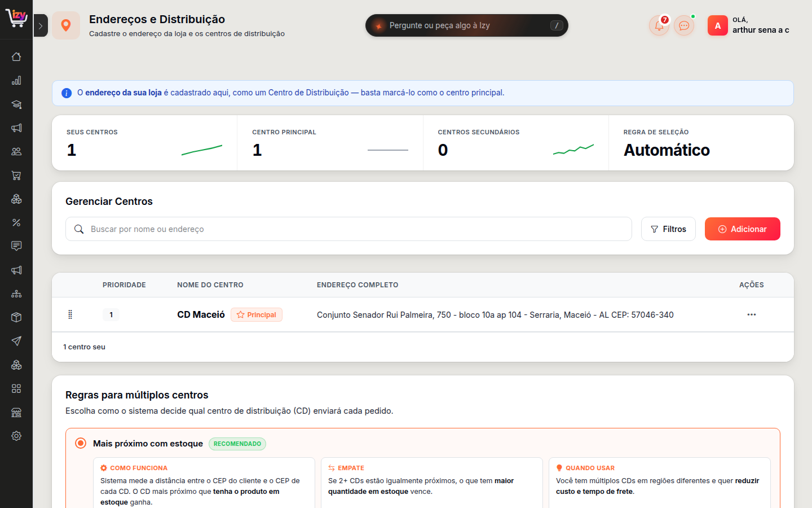Open megaphone icon above the hierarchy icon
The image size is (812, 508).
pos(16,270)
